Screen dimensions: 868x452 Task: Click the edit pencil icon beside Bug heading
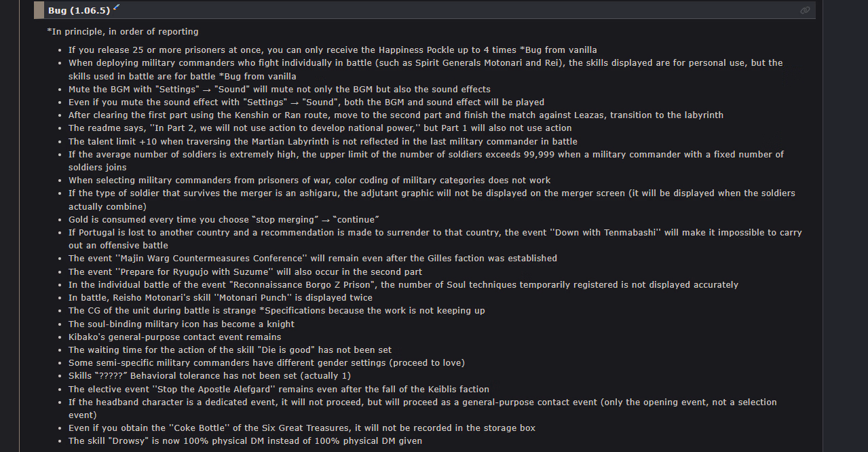pos(116,7)
